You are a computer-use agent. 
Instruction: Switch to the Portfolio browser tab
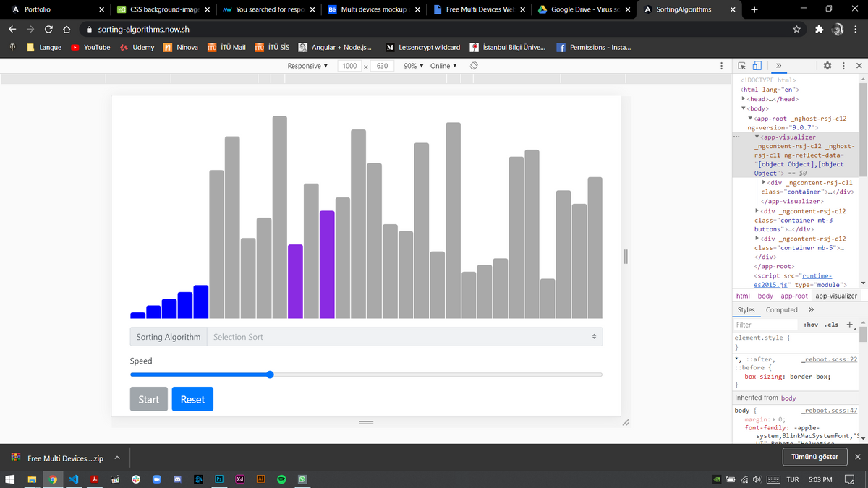pyautogui.click(x=38, y=9)
